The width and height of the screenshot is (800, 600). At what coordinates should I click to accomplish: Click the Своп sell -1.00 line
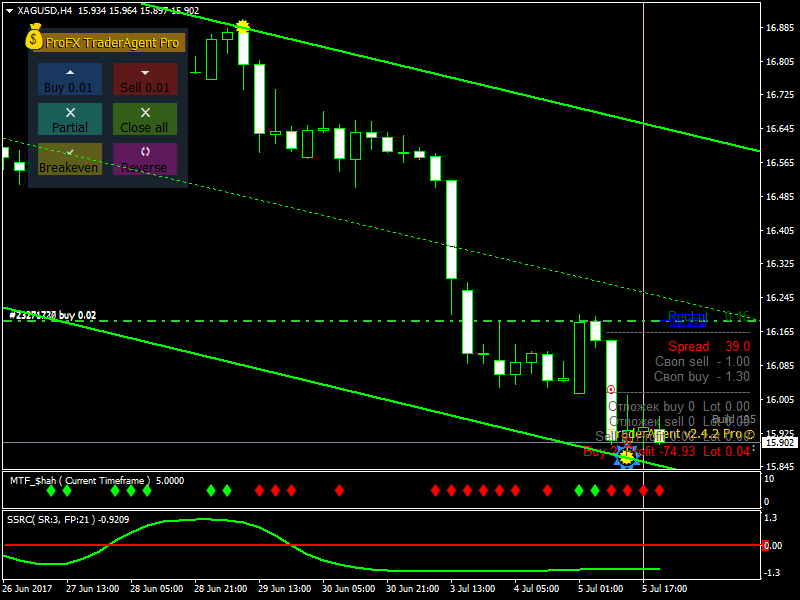[x=703, y=362]
